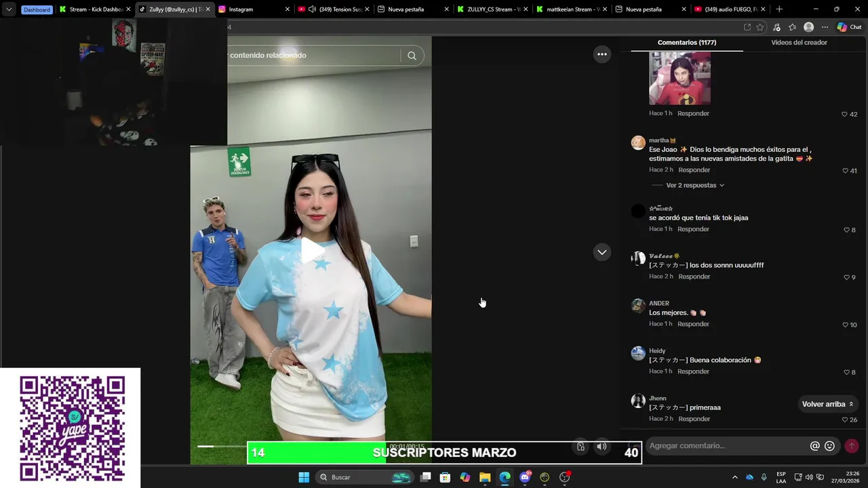Focus the 'Agregar comentario...' field
868x488 pixels.
(x=726, y=446)
